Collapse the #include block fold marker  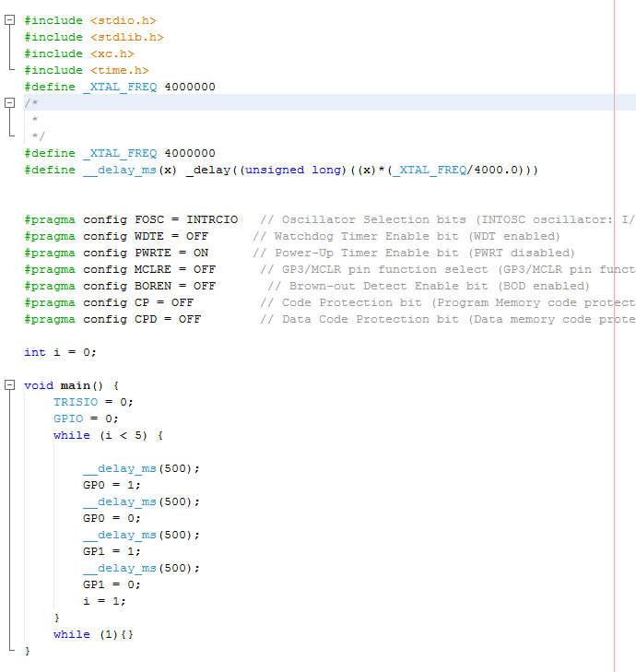(9, 20)
